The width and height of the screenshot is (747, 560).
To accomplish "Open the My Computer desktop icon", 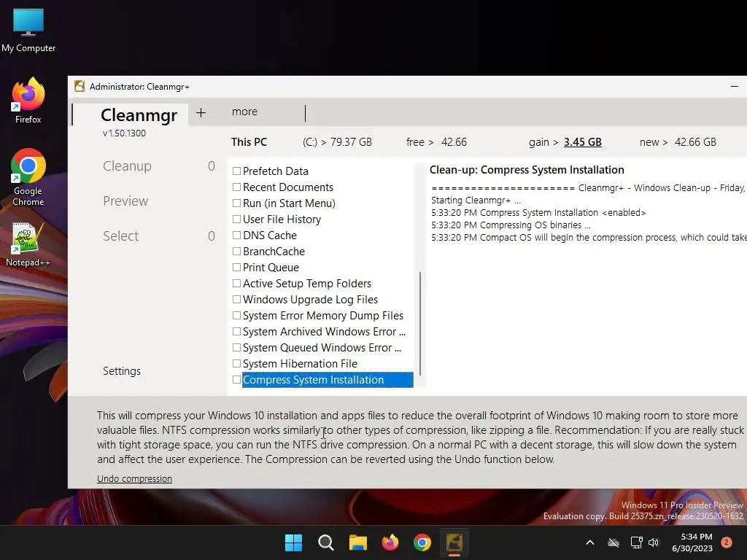I will [28, 29].
